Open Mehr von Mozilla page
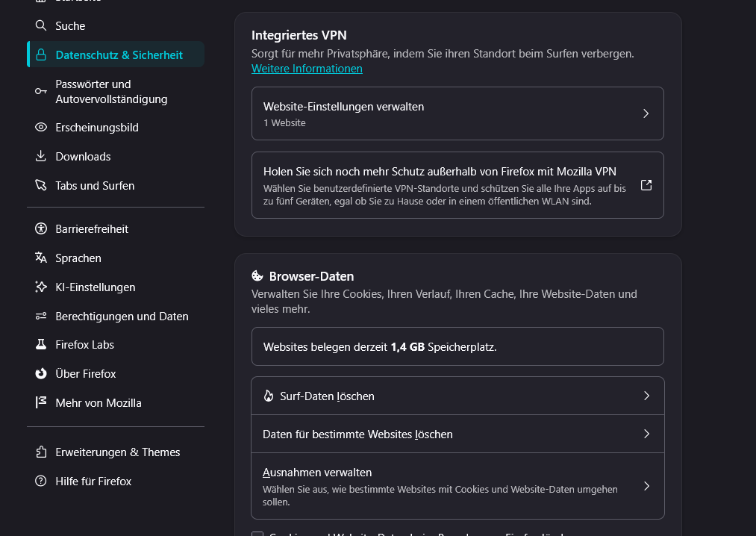This screenshot has height=536, width=756. pyautogui.click(x=116, y=402)
